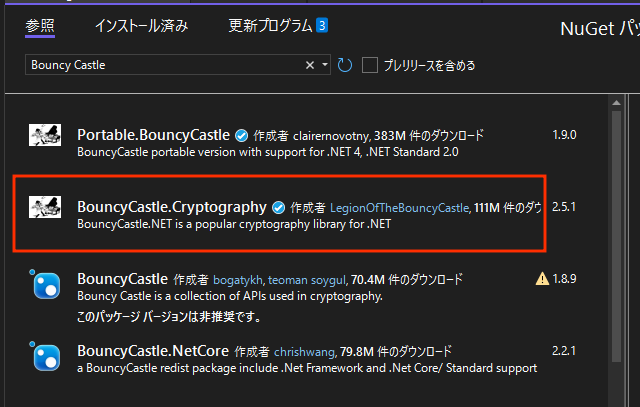Screen dimensions: 640x407
Task: Click the refresh icon next to search
Action: [344, 65]
